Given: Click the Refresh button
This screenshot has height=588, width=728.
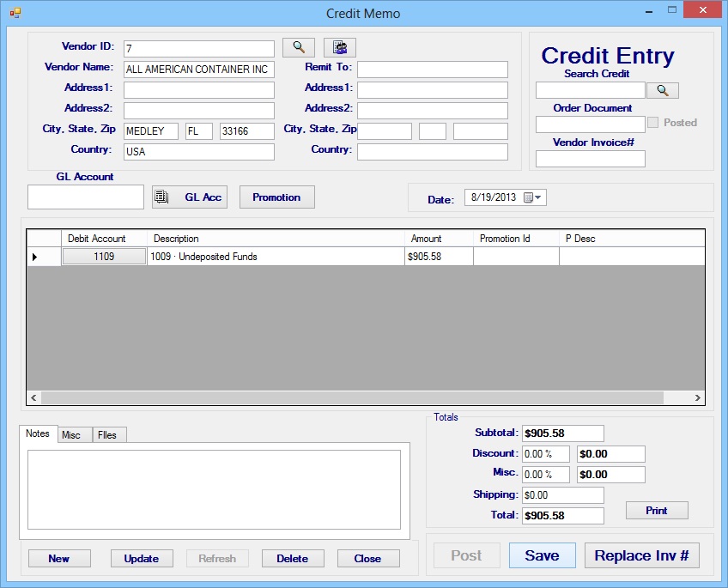Looking at the screenshot, I should pos(217,558).
